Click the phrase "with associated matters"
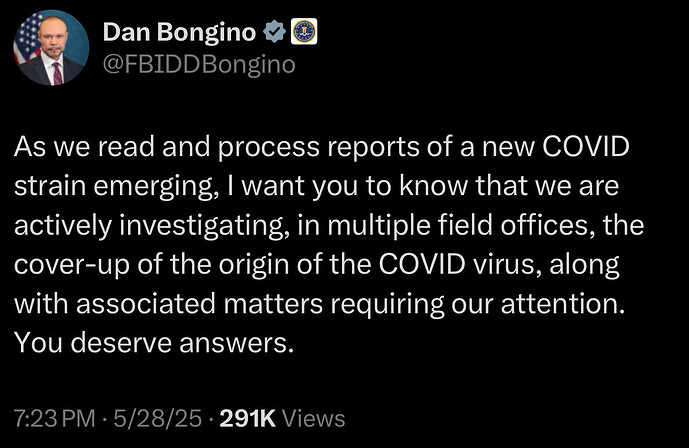Screen dimensions: 689x448 point(168,304)
